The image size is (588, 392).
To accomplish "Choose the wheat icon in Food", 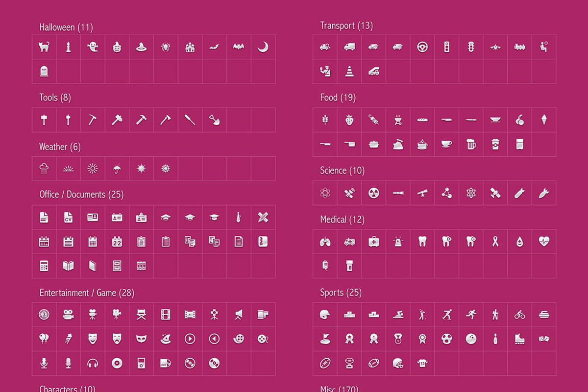I will [x=325, y=120].
